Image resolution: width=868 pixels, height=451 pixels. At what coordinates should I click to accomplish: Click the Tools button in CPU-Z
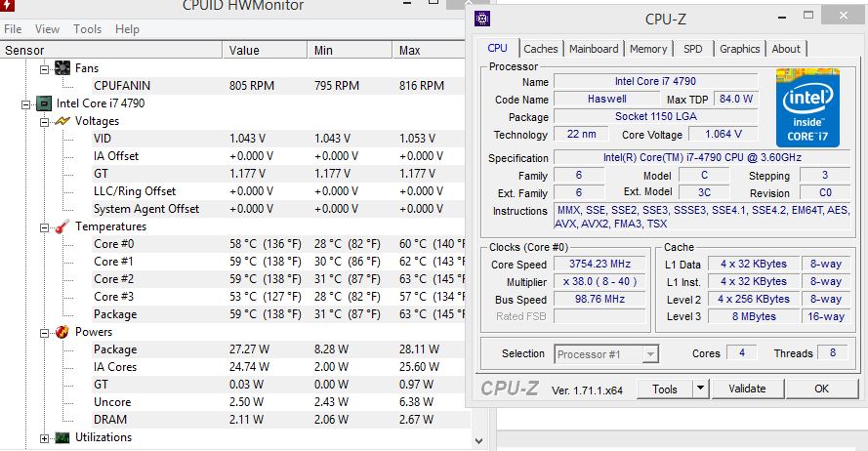(x=665, y=389)
